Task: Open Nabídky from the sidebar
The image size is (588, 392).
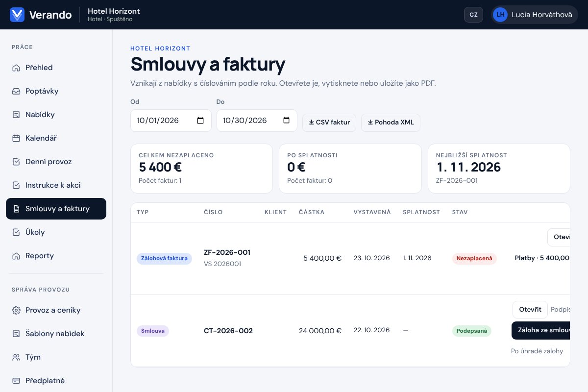Action: pyautogui.click(x=56, y=115)
